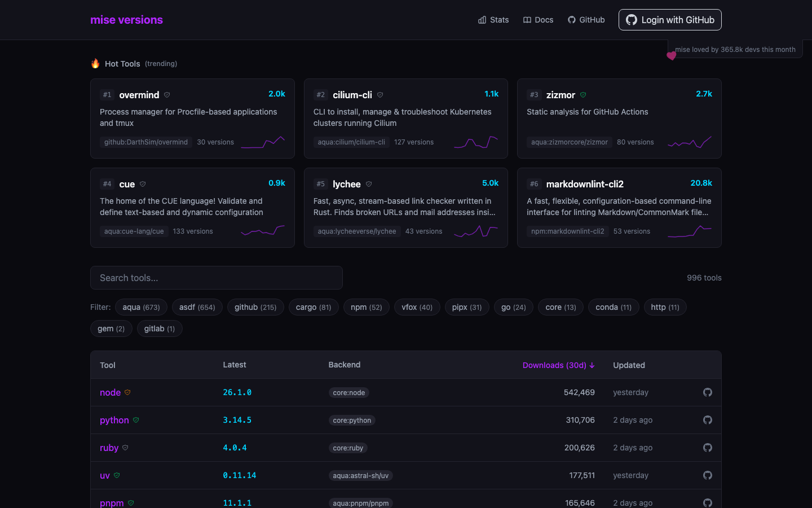Image resolution: width=812 pixels, height=508 pixels.
Task: Toggle the http (11) filter
Action: (x=665, y=307)
